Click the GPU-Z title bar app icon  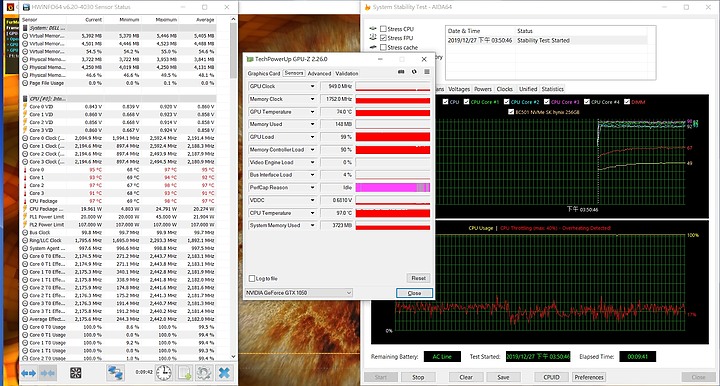point(250,59)
